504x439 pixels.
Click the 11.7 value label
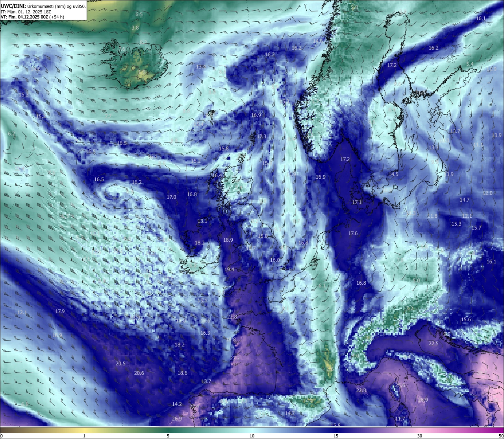point(400,419)
